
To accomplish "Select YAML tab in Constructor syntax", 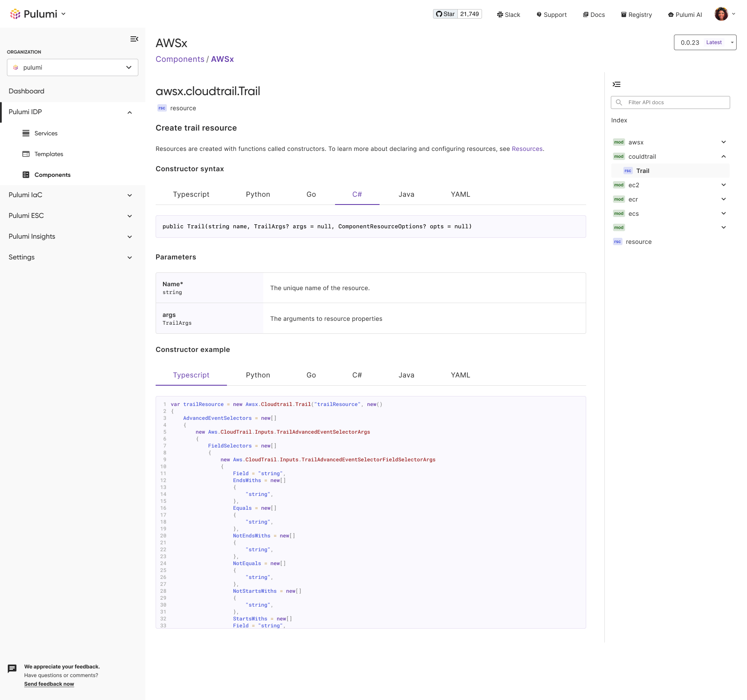I will 460,195.
